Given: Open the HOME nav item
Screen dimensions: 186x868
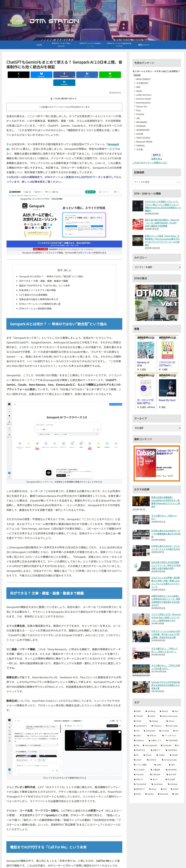Looking at the screenshot, I should click(40, 45).
